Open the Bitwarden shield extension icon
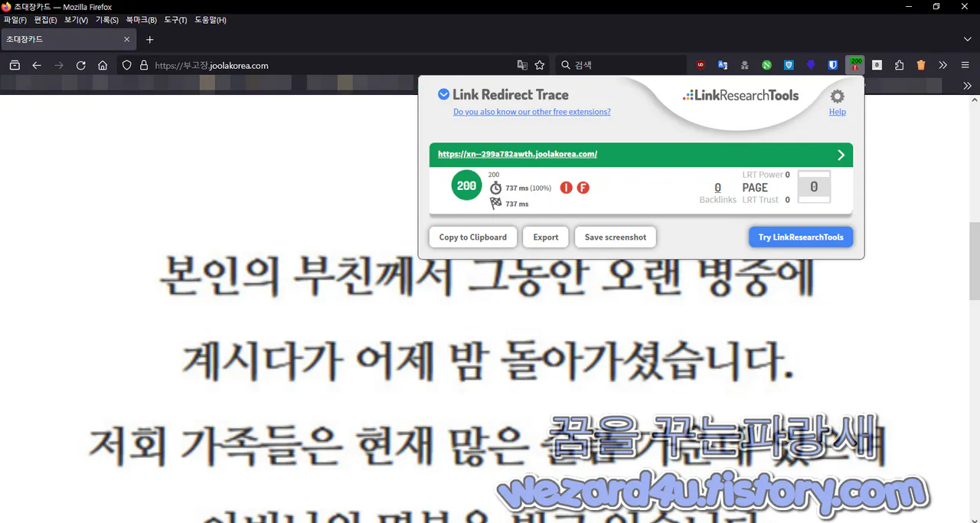This screenshot has width=980, height=523. (x=833, y=65)
